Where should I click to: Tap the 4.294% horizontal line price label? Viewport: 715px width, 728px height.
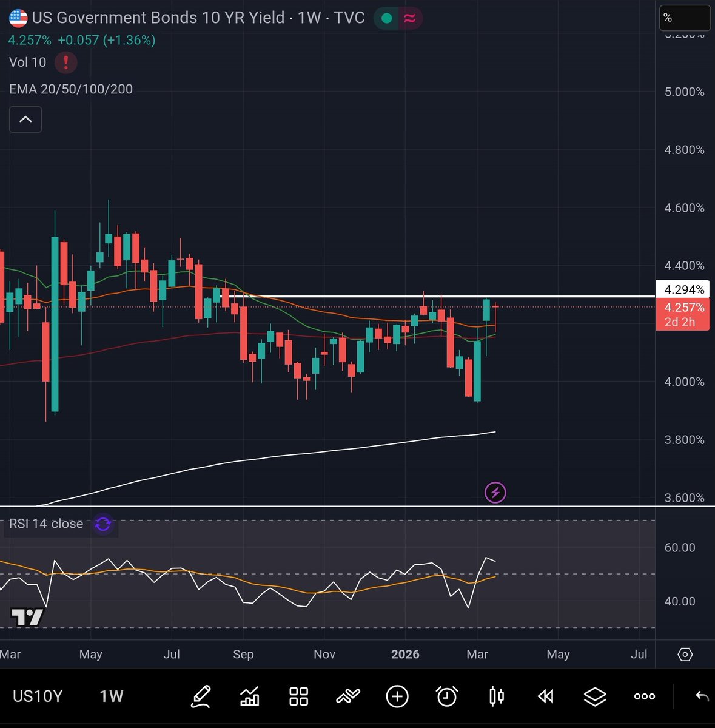(x=683, y=289)
